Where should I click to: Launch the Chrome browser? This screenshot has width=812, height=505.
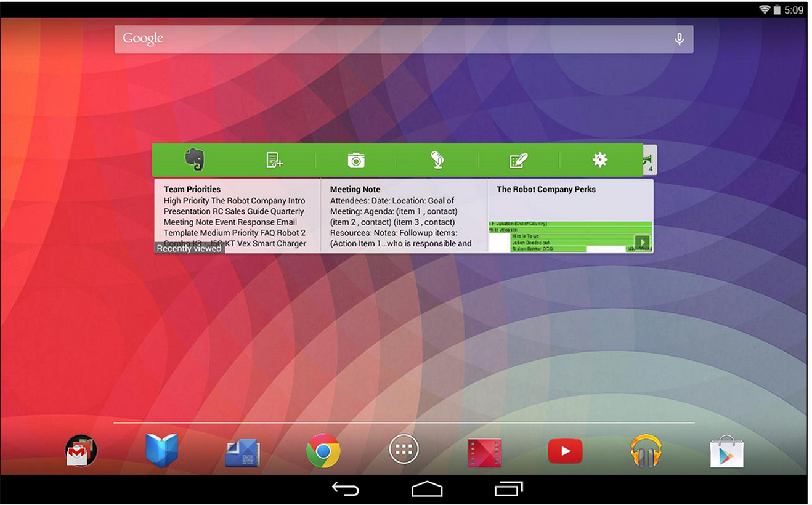323,451
